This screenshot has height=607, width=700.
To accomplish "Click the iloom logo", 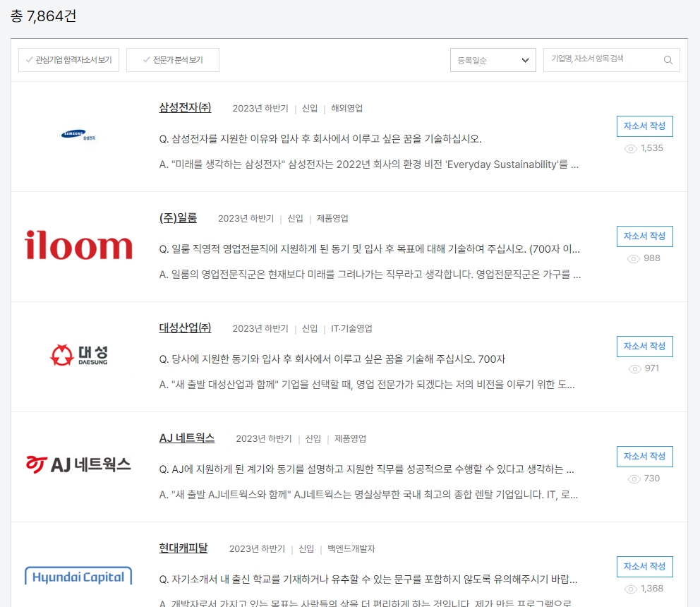I will click(x=78, y=245).
